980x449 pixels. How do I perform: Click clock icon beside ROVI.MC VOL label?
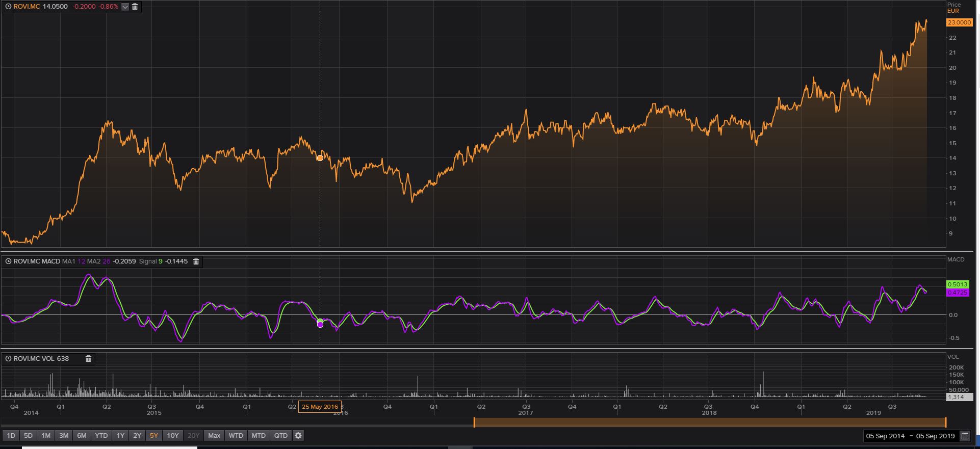tap(8, 359)
